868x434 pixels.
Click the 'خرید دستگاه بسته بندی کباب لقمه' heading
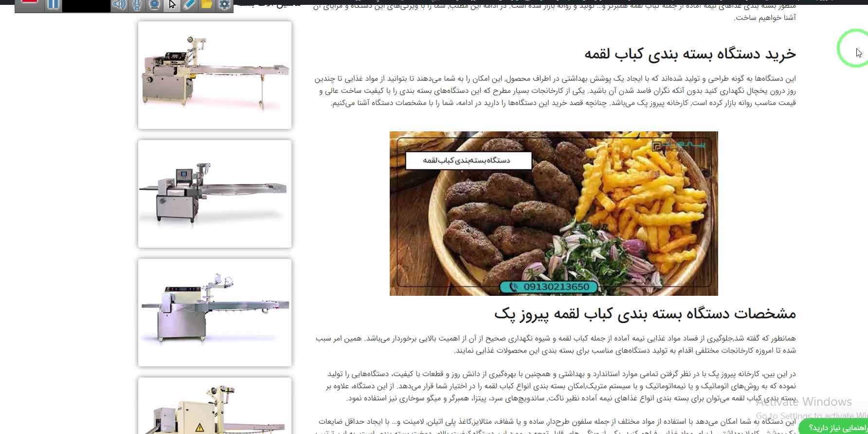(689, 54)
